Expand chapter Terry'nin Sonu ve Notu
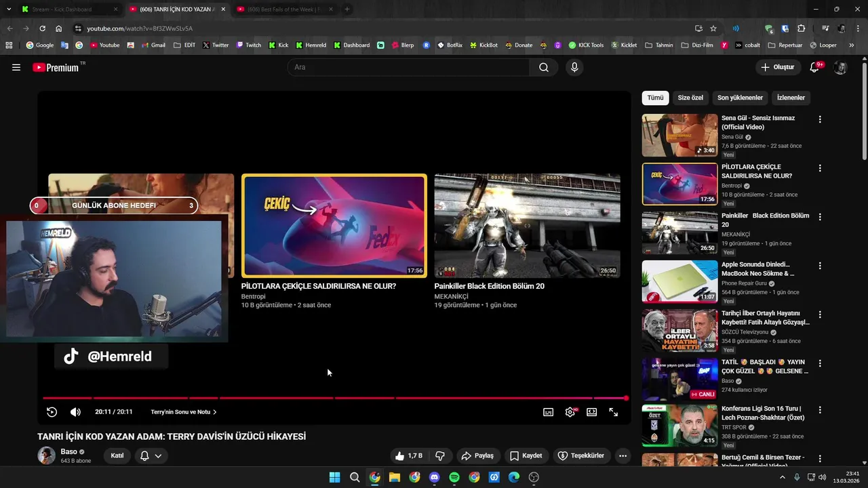This screenshot has width=868, height=488. 184,412
